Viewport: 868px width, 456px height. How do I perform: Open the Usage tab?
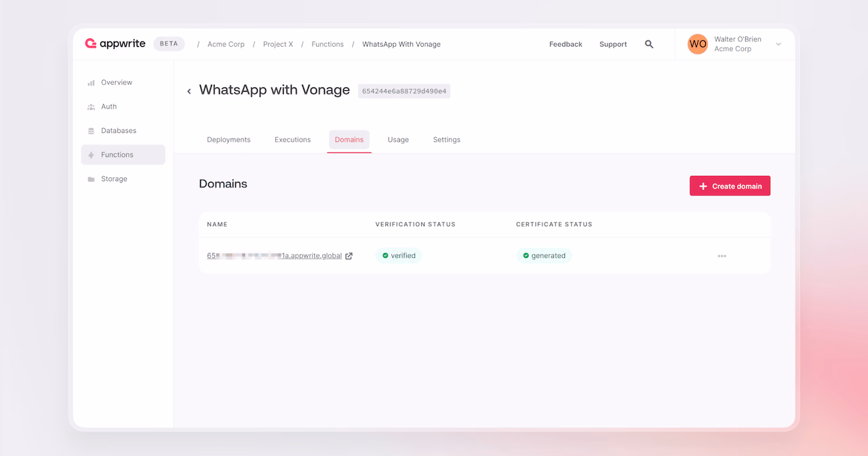pos(398,140)
